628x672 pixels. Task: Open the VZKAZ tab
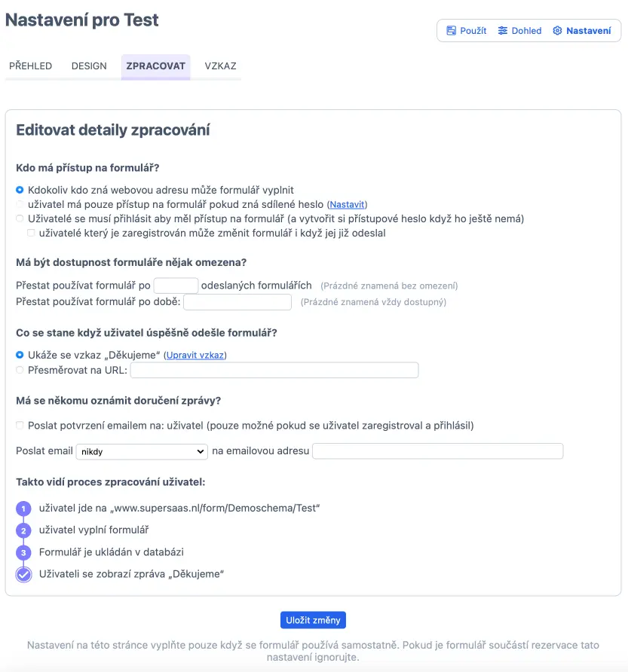[x=220, y=66]
